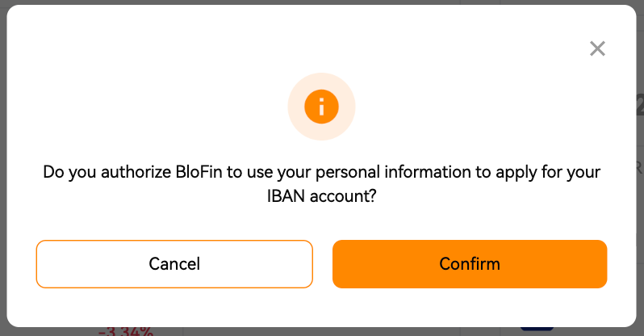Click the 'IBAN account?' text line
Viewport: 644px width, 336px height.
pyautogui.click(x=321, y=196)
